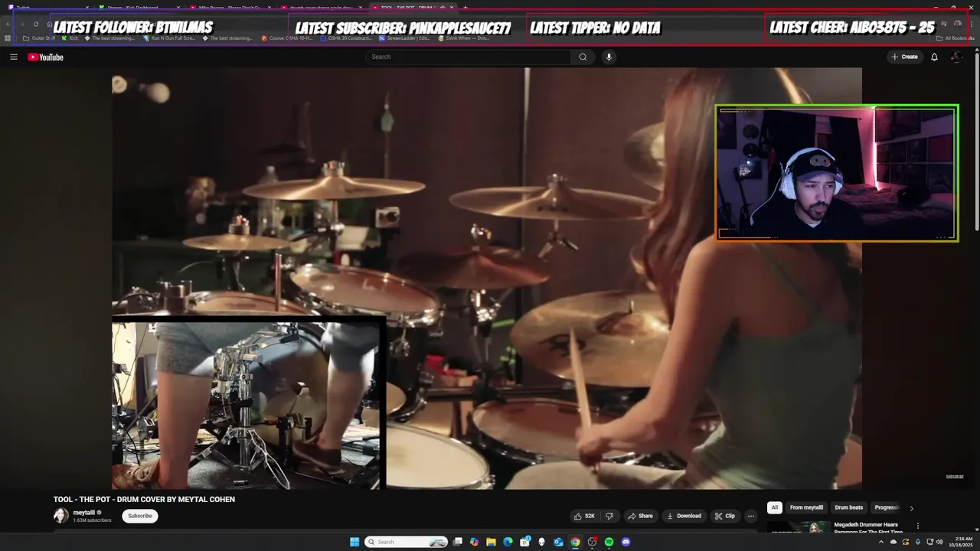Open Outlook from the taskbar
980x551 pixels.
click(x=558, y=542)
